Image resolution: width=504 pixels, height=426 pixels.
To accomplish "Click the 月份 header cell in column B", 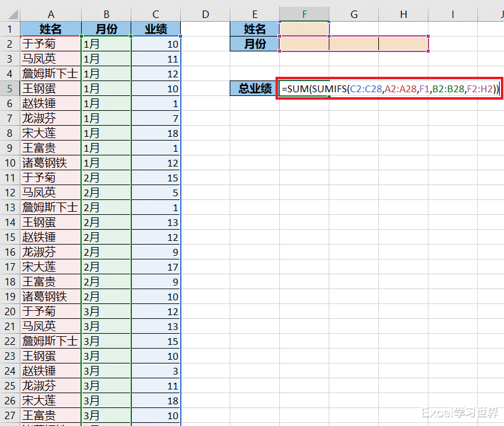I will click(106, 29).
